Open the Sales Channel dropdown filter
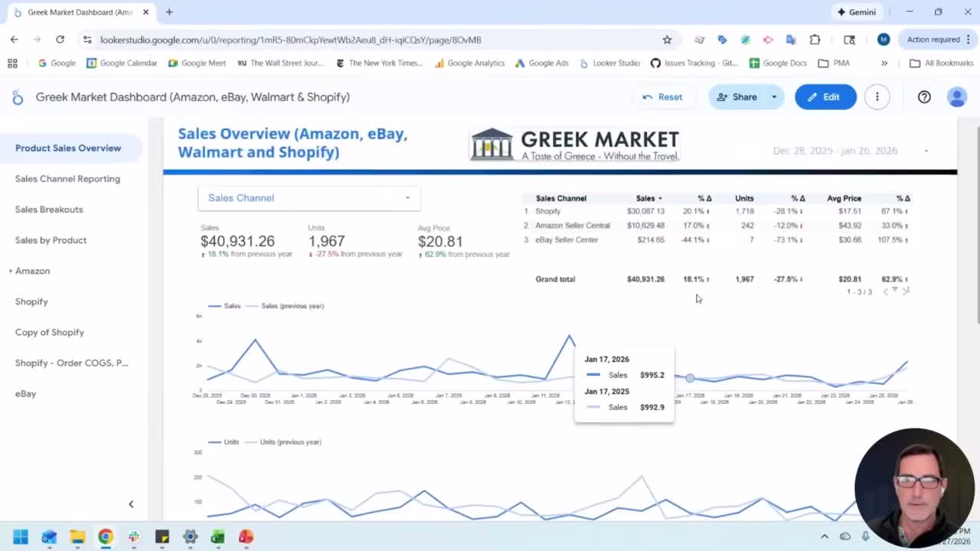 coord(309,198)
